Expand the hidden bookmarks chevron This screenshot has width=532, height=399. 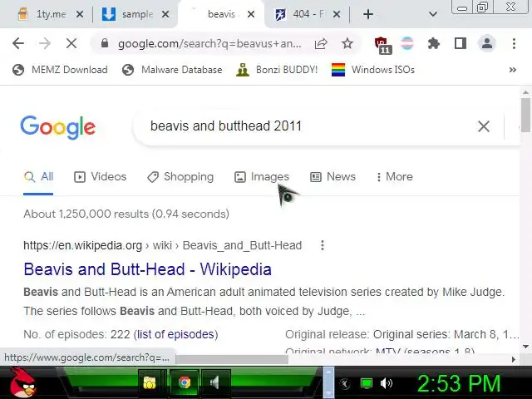coord(513,70)
